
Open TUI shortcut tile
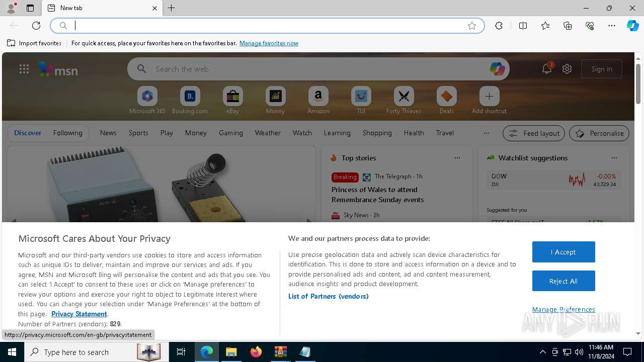tap(361, 101)
